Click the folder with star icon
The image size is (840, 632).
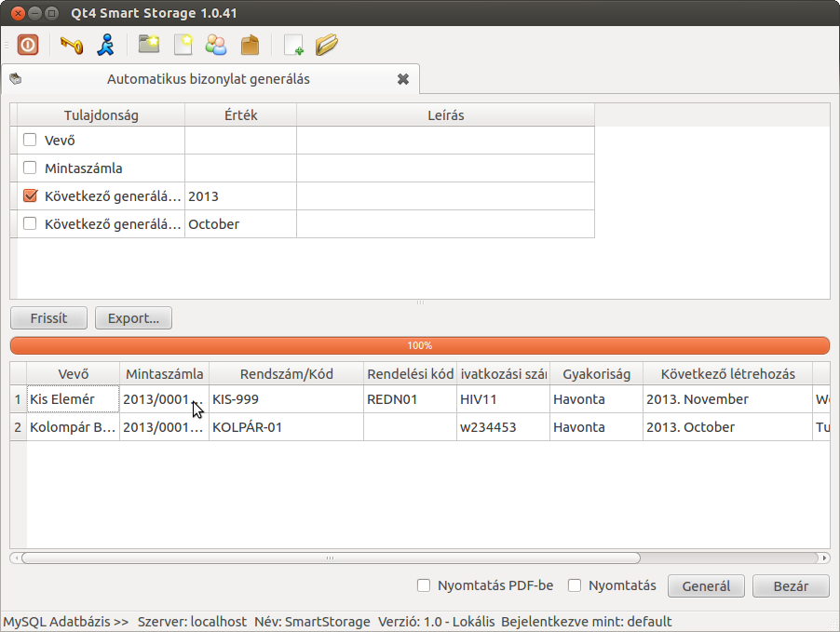(148, 45)
